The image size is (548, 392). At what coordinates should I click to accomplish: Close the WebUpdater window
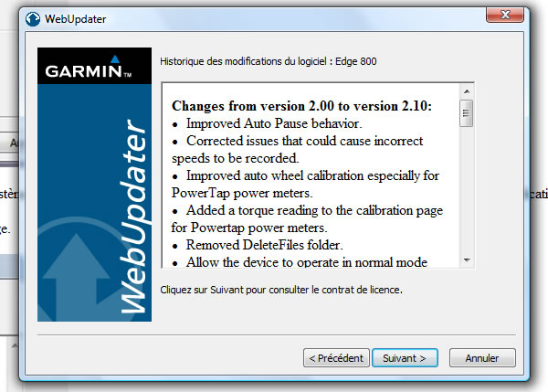[x=505, y=15]
